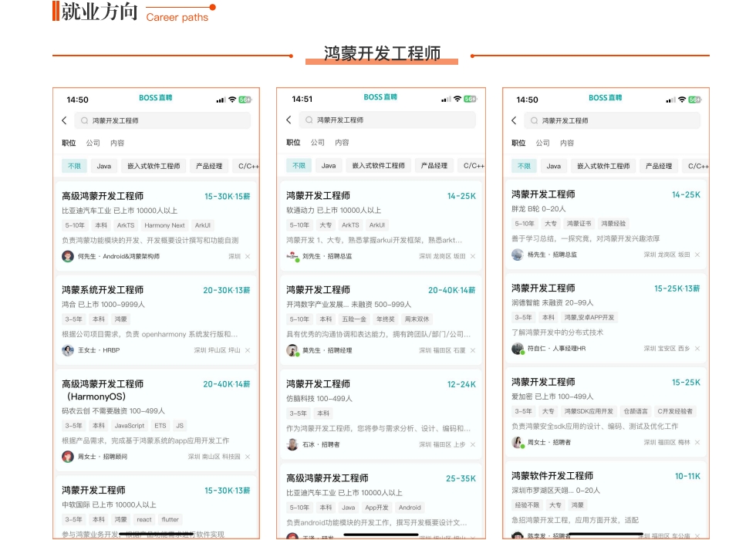Click salary 15-25K·13薪 in right phone
756x540 pixels.
677,289
